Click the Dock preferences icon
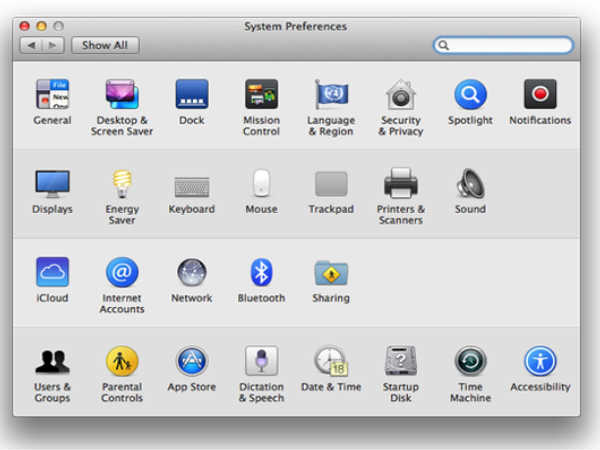This screenshot has width=600, height=450. 191,95
